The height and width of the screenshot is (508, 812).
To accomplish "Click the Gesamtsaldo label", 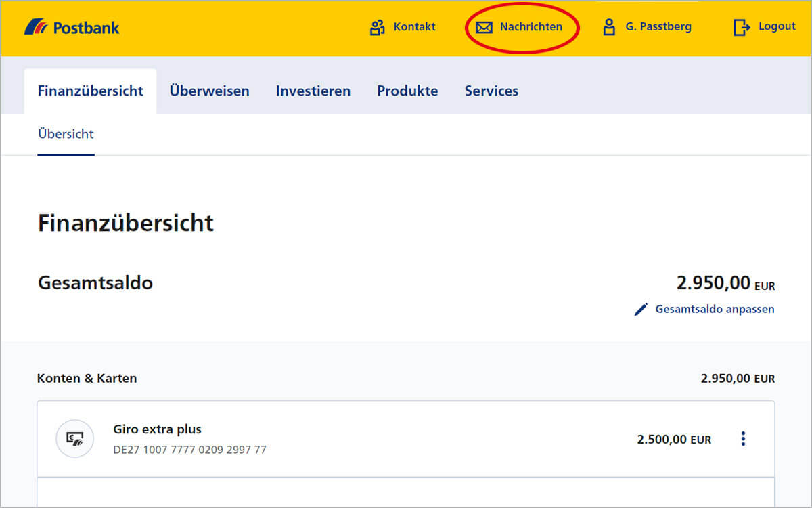I will point(95,282).
